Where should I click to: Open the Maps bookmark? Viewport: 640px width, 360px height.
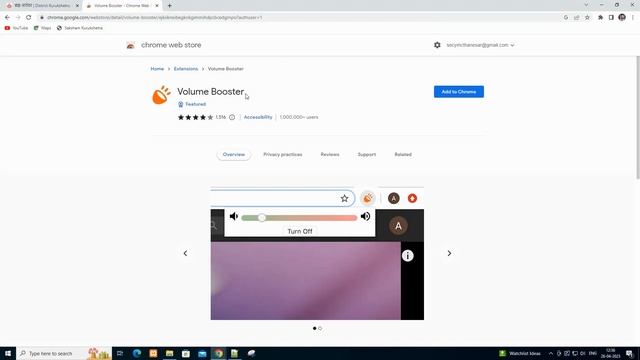click(x=42, y=28)
